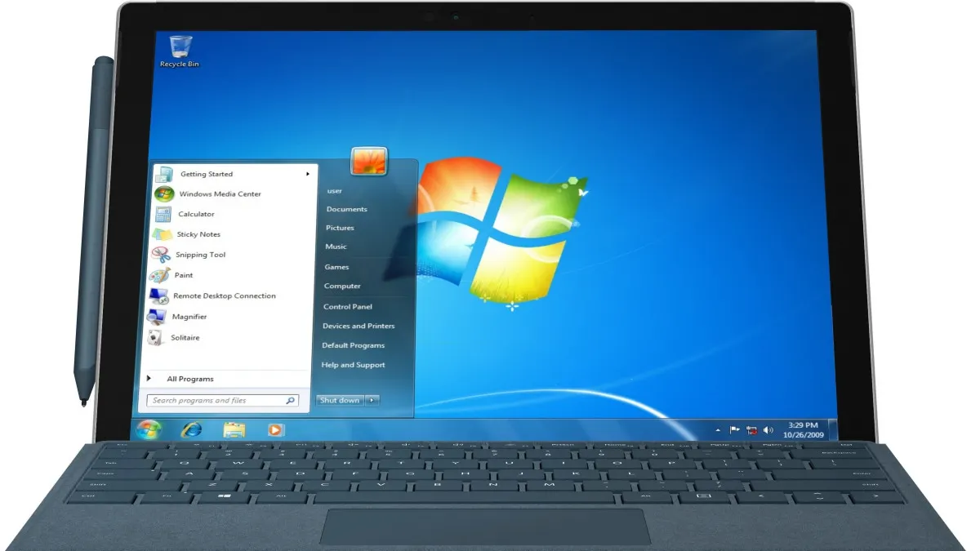Open Music library link
This screenshot has height=551, width=980.
336,247
